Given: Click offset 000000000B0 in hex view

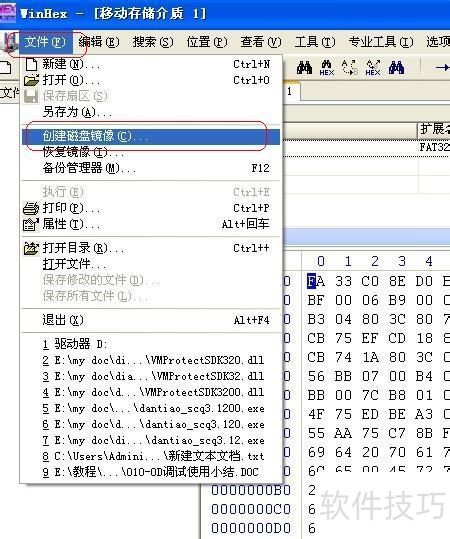Looking at the screenshot, I should tap(251, 490).
